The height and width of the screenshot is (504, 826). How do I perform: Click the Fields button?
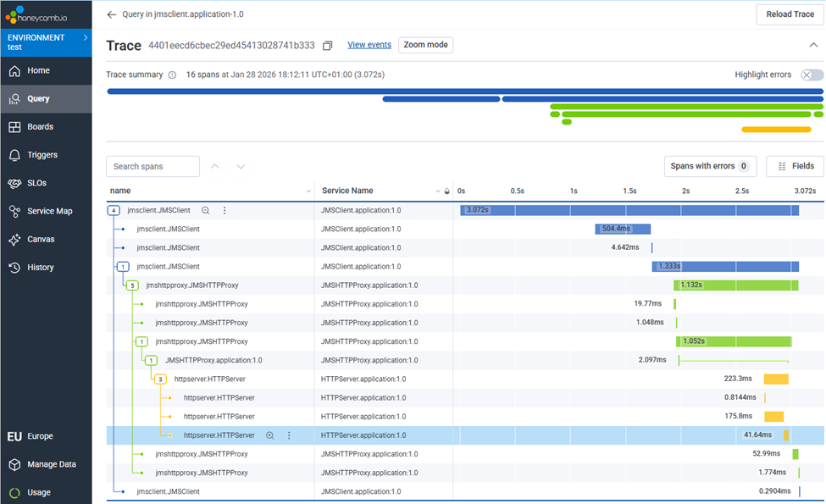pos(795,166)
